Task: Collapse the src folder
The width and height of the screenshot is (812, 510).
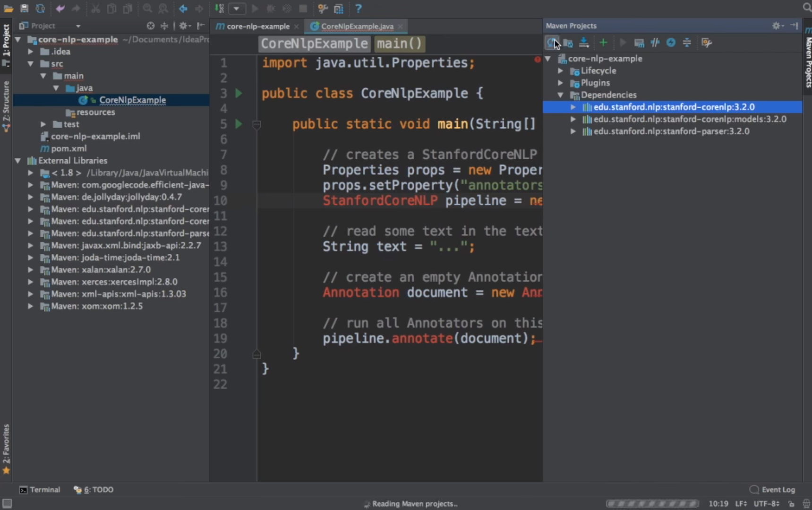Action: click(x=31, y=63)
